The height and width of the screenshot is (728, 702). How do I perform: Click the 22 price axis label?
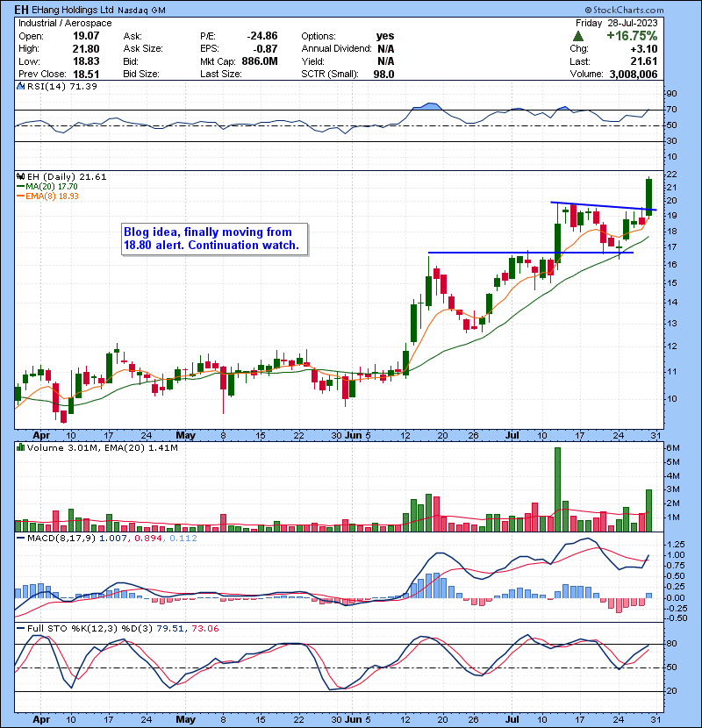671,175
